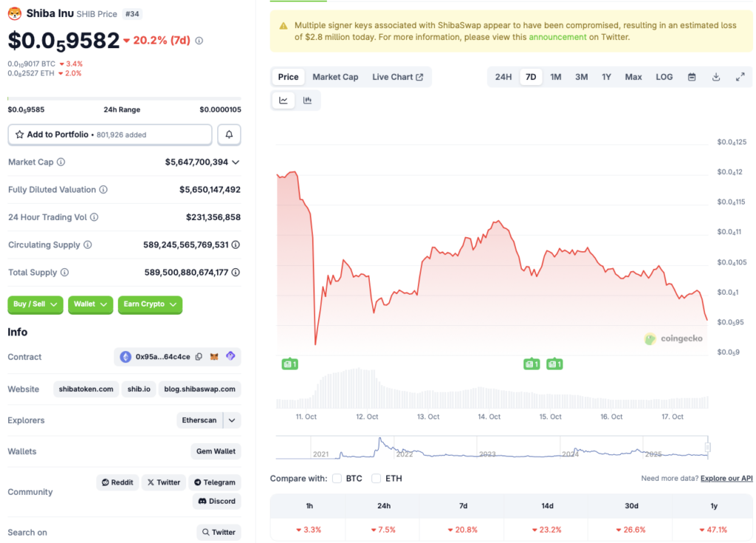This screenshot has width=756, height=543.
Task: Click the price alert bell icon
Action: point(229,134)
